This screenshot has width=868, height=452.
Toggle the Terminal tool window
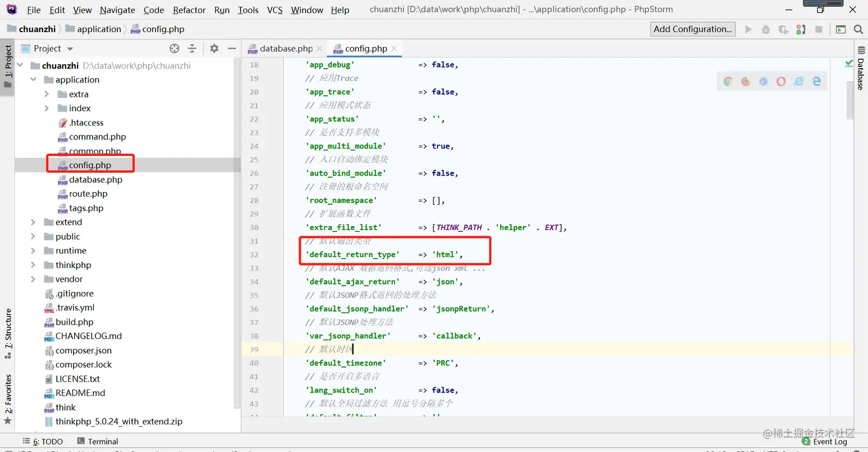[x=97, y=441]
